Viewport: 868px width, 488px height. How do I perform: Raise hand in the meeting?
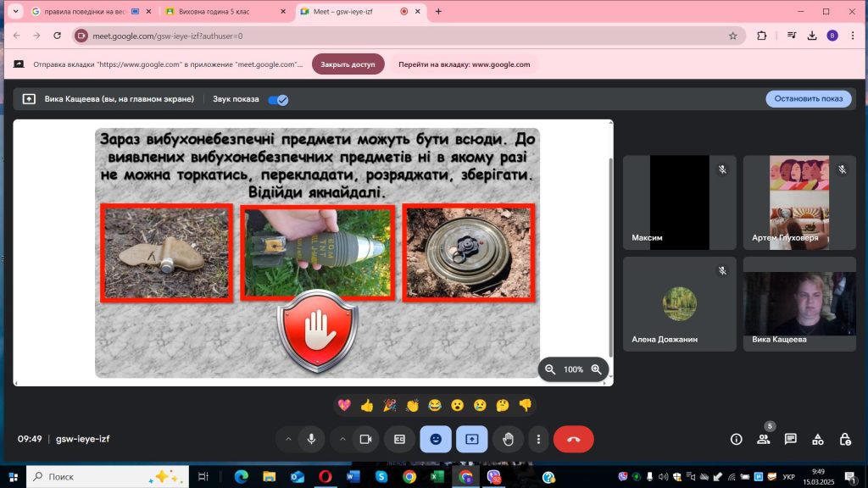pyautogui.click(x=509, y=440)
